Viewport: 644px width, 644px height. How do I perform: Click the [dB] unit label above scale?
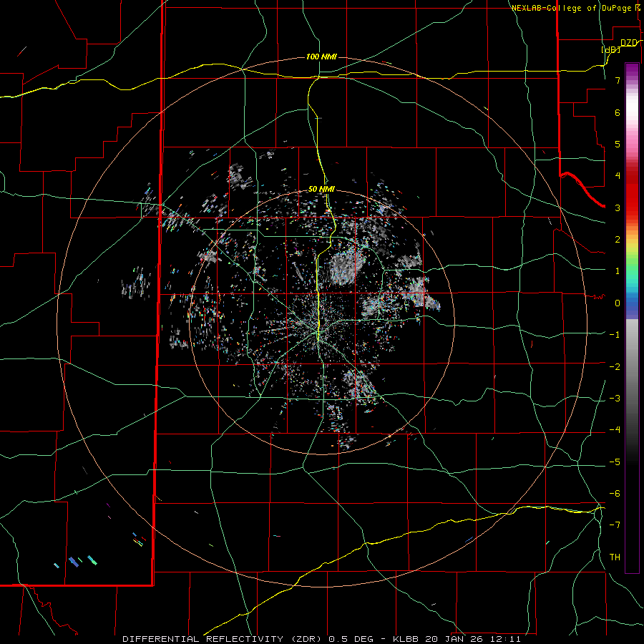[x=610, y=49]
